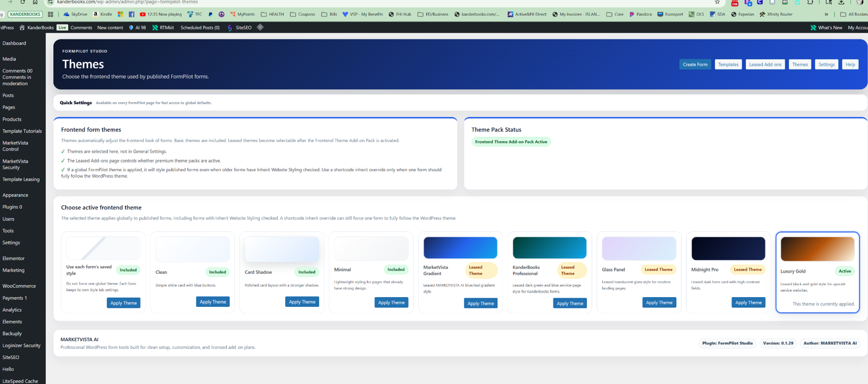Image resolution: width=868 pixels, height=384 pixels.
Task: Open the KANDERBOOKS tab group label
Action: [x=25, y=14]
